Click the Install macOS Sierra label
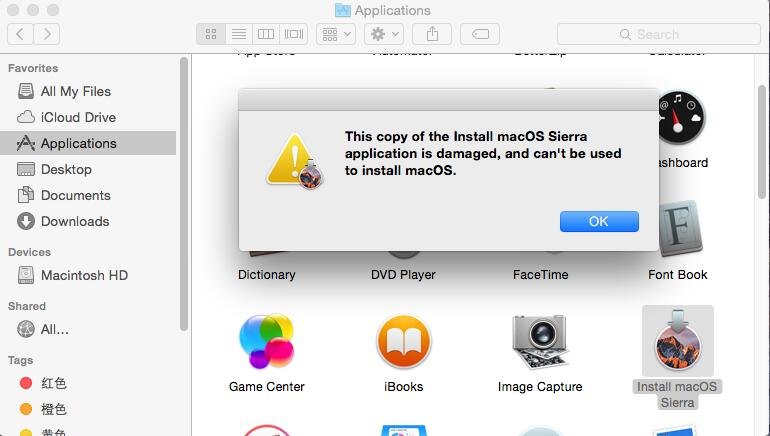 tap(677, 395)
